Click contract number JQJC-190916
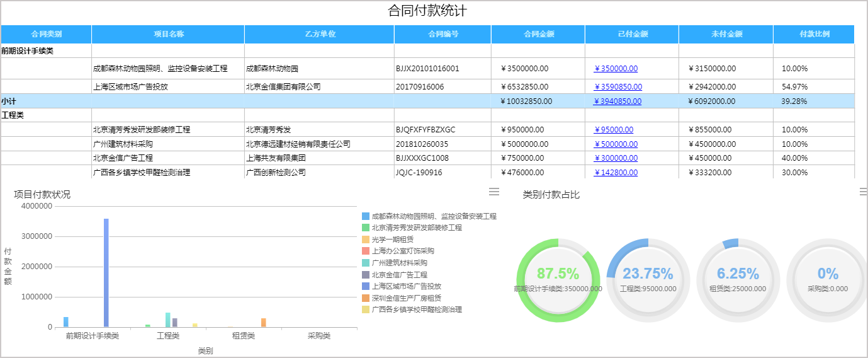The width and height of the screenshot is (868, 358). [x=419, y=172]
